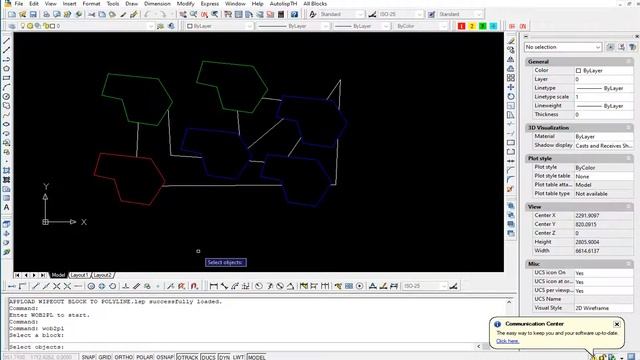Select the Line tool in Draw toolbar
Image resolution: width=640 pixels, height=360 pixels.
point(7,41)
